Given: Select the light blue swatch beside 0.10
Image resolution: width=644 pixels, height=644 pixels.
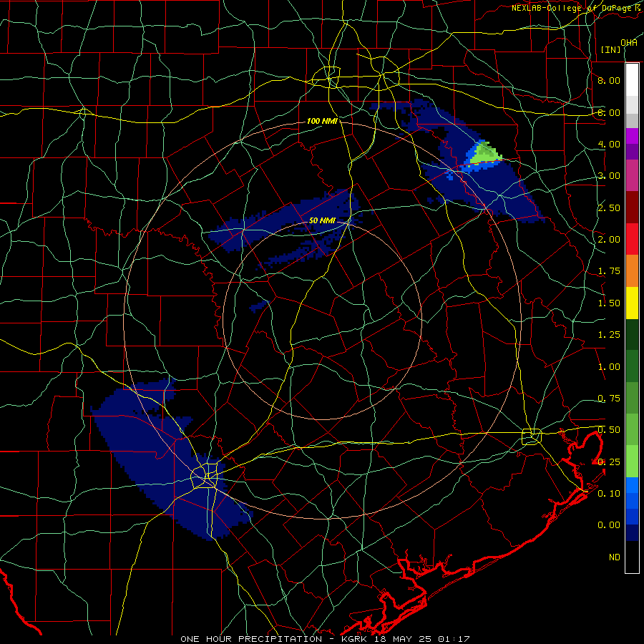Looking at the screenshot, I should pos(632,485).
